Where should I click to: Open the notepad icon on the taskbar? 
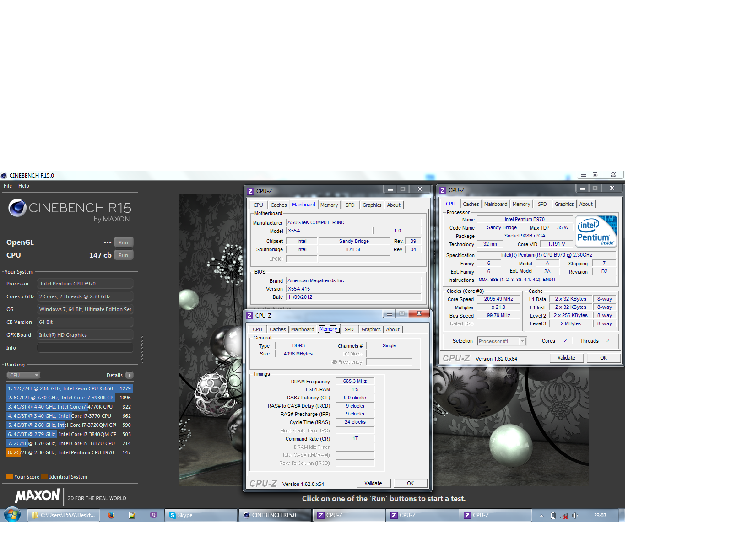(132, 515)
